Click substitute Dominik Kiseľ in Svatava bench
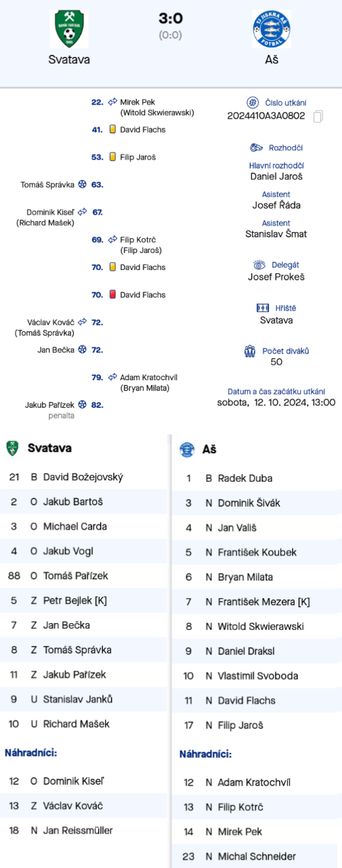The height and width of the screenshot is (868, 342). click(83, 781)
